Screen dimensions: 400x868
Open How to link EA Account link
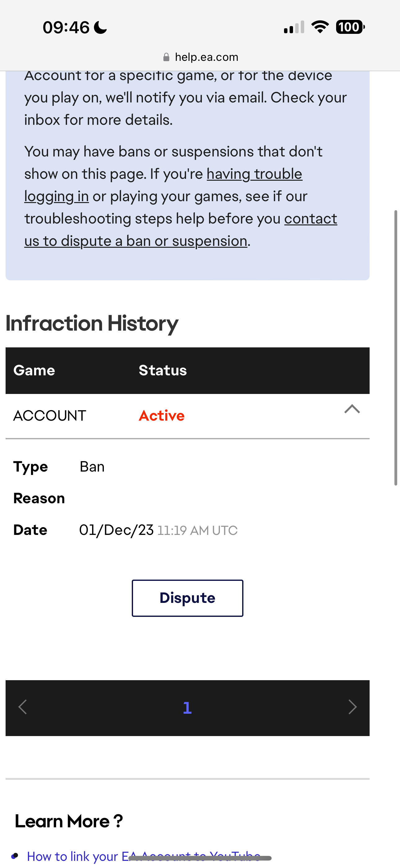coord(144,856)
